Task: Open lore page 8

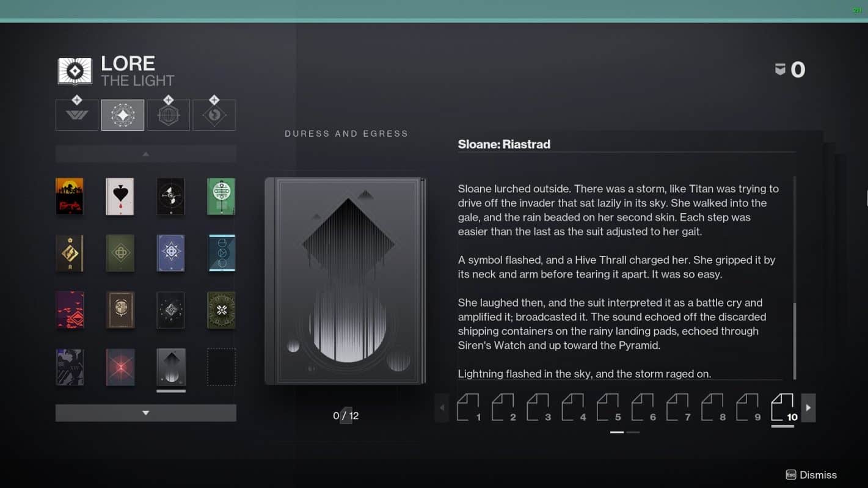Action: pyautogui.click(x=713, y=408)
